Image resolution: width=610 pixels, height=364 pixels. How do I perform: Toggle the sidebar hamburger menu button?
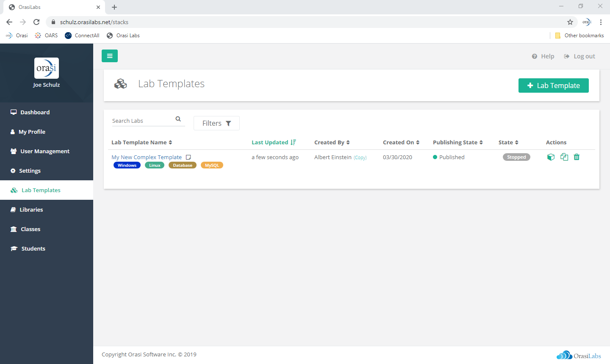(110, 56)
